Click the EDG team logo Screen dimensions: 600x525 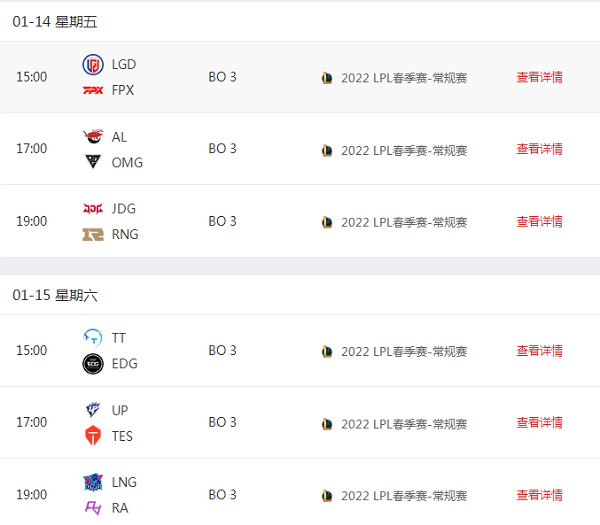pyautogui.click(x=93, y=364)
